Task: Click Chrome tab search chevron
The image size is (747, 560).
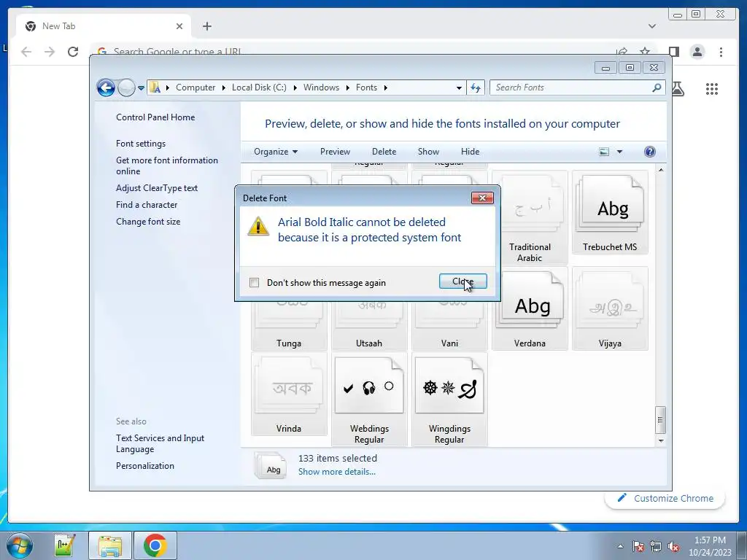Action: (x=651, y=26)
